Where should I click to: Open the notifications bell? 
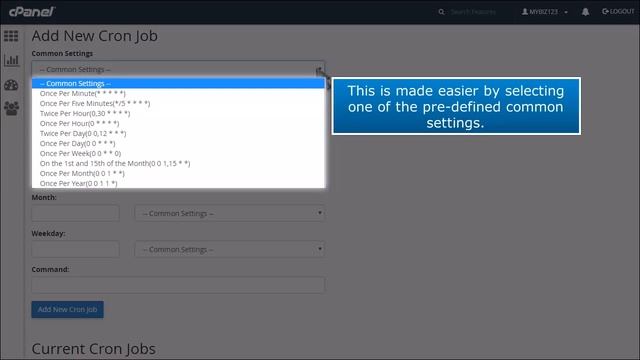tap(585, 12)
